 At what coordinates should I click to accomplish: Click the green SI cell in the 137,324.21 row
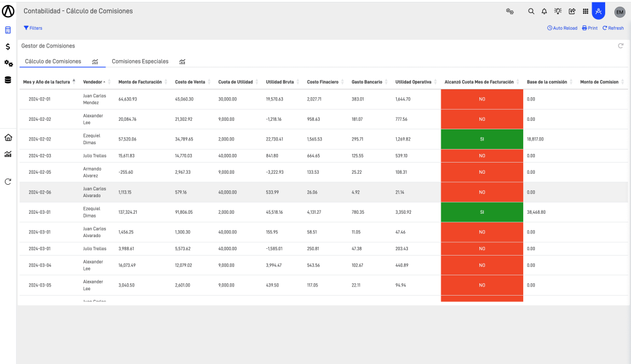[482, 212]
